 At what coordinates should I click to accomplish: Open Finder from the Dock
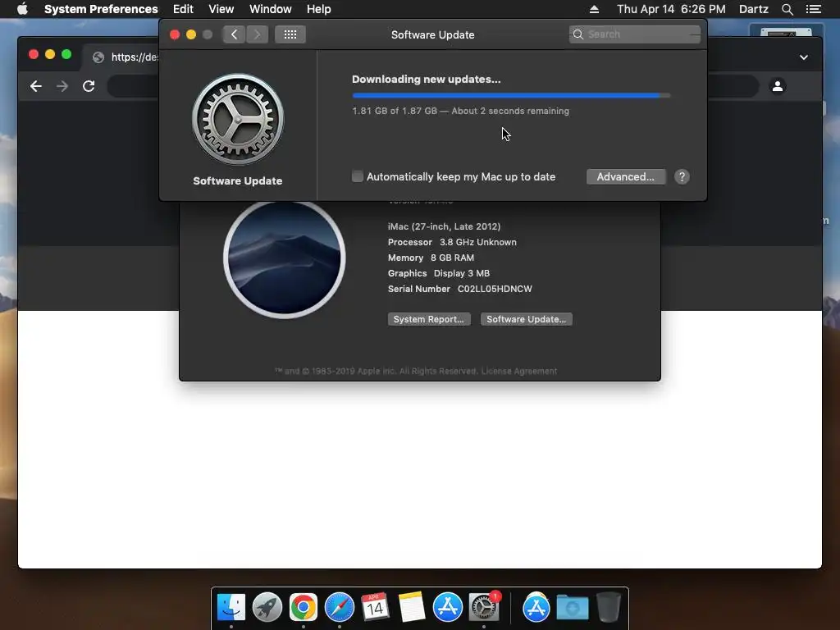231,607
